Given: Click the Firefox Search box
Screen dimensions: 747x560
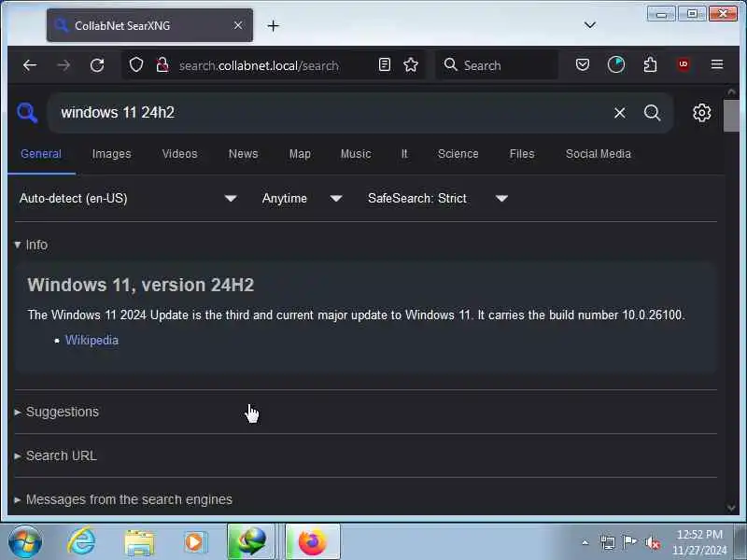Looking at the screenshot, I should (497, 64).
